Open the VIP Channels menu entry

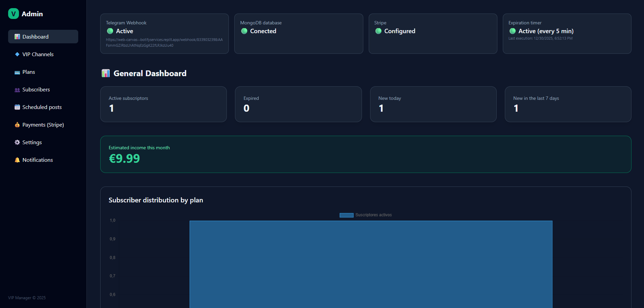(38, 54)
